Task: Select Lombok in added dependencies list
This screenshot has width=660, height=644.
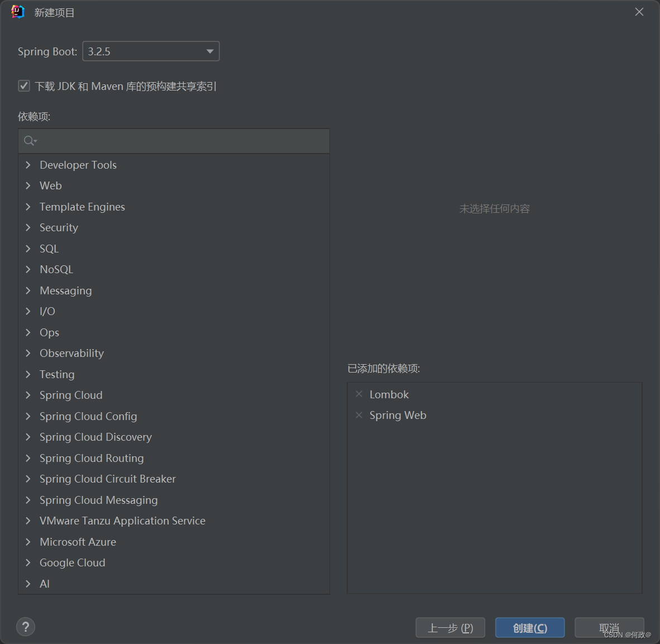Action: [x=389, y=394]
